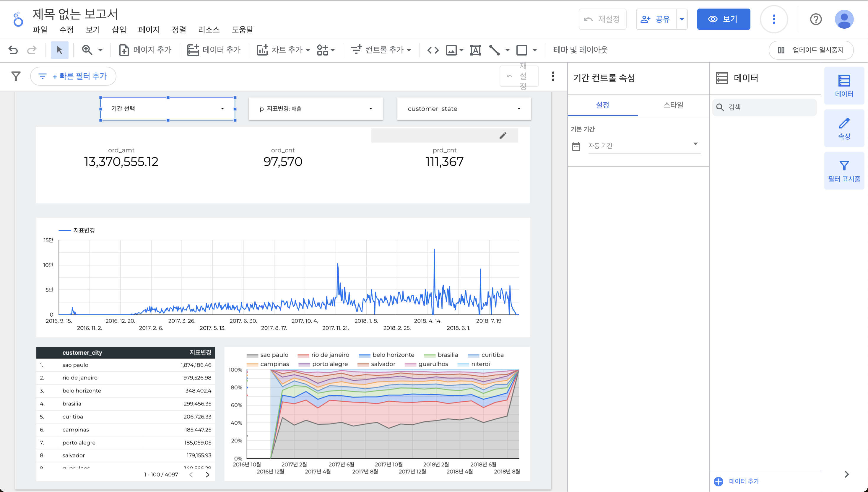Open the 속성 side panel
868x492 pixels.
point(844,128)
